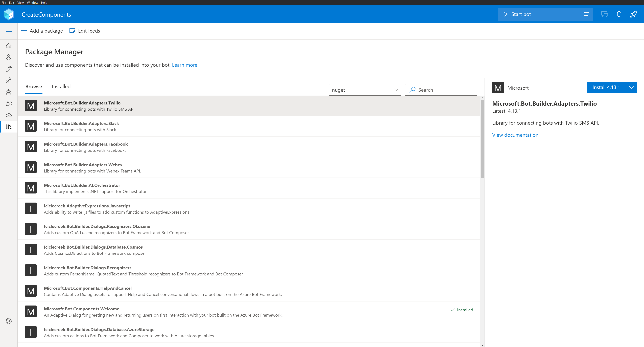Expand the nuget feed dropdown
The height and width of the screenshot is (347, 644).
[x=365, y=90]
